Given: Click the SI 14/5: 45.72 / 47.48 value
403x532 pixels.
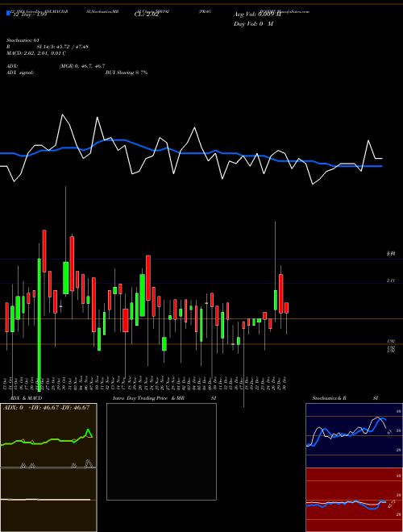Looking at the screenshot, I should pos(63,47).
